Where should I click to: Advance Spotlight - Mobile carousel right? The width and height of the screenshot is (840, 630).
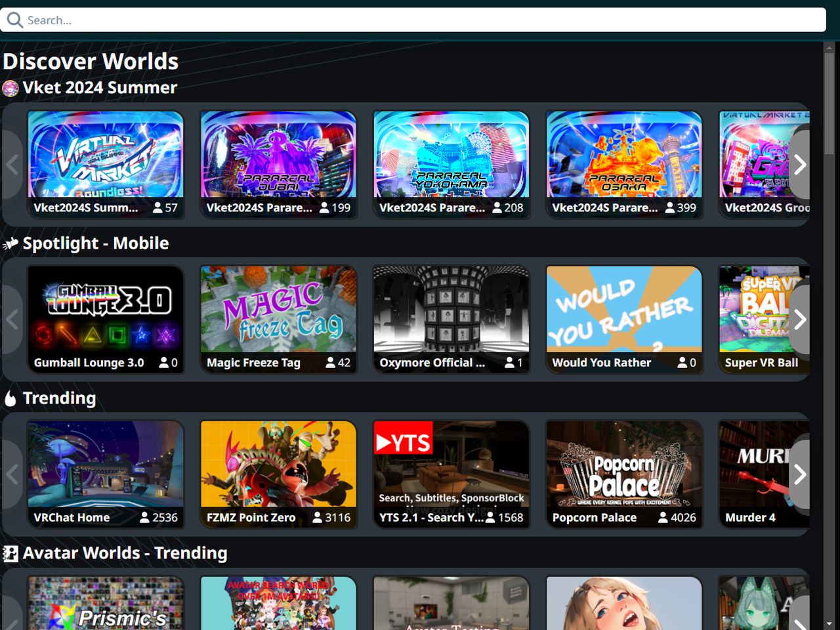click(x=799, y=320)
